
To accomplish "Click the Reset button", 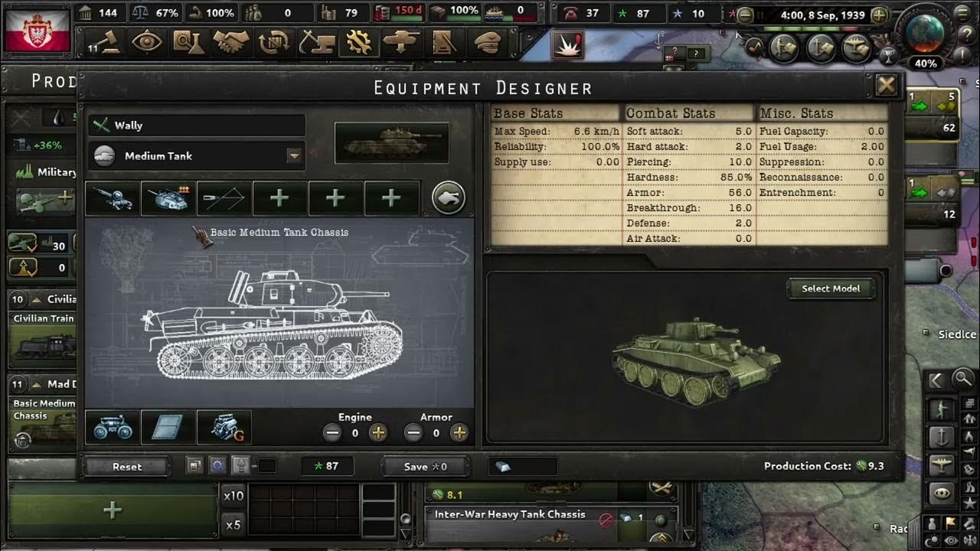I will 127,466.
